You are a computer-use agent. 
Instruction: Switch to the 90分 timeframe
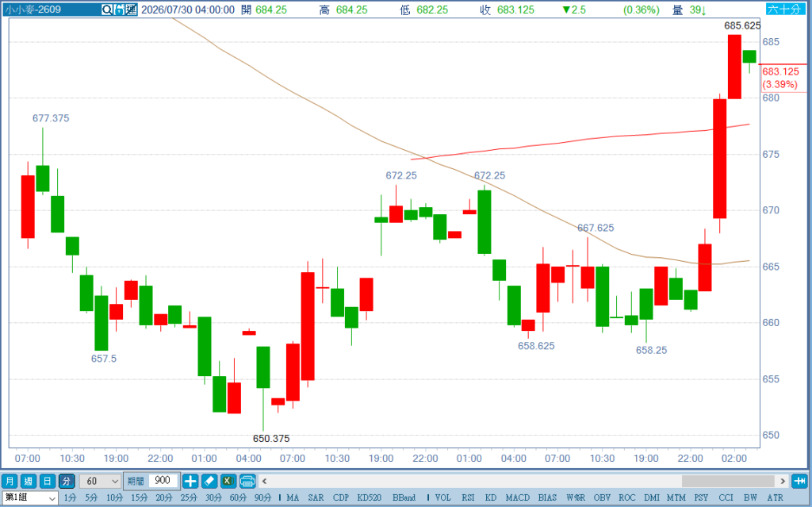[263, 497]
